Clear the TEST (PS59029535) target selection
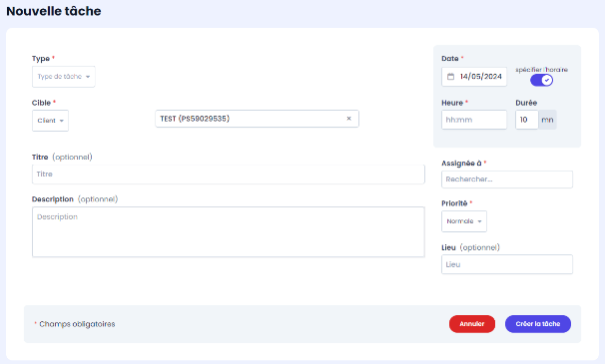The height and width of the screenshot is (364, 605). 348,119
